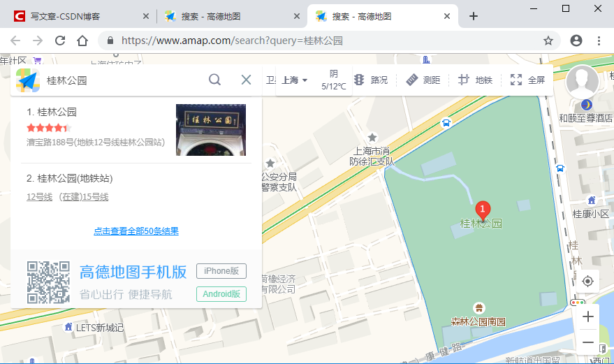Click the traffic light legend icon
This screenshot has height=364, width=614.
[x=578, y=303]
